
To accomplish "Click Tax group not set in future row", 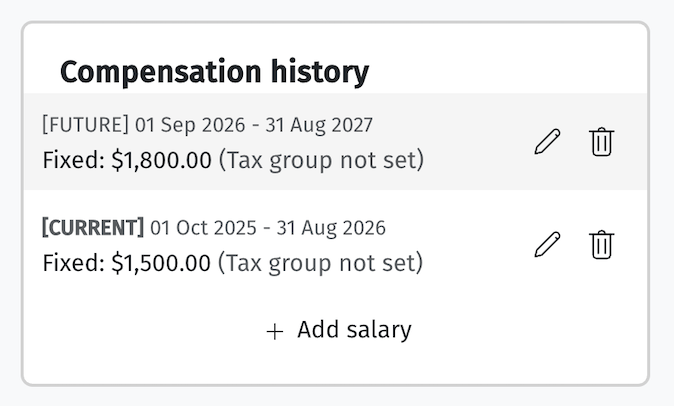I will click(x=322, y=160).
